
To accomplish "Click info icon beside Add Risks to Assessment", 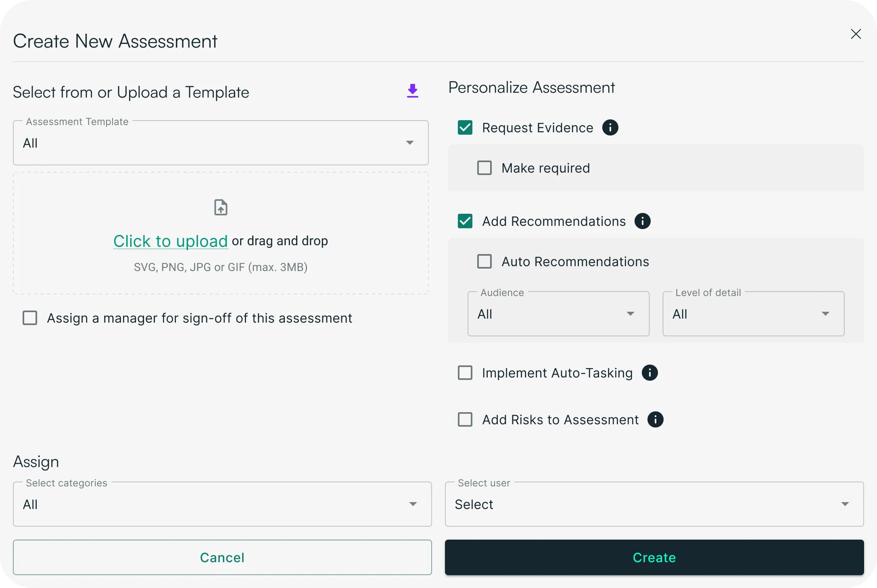I will [x=655, y=420].
